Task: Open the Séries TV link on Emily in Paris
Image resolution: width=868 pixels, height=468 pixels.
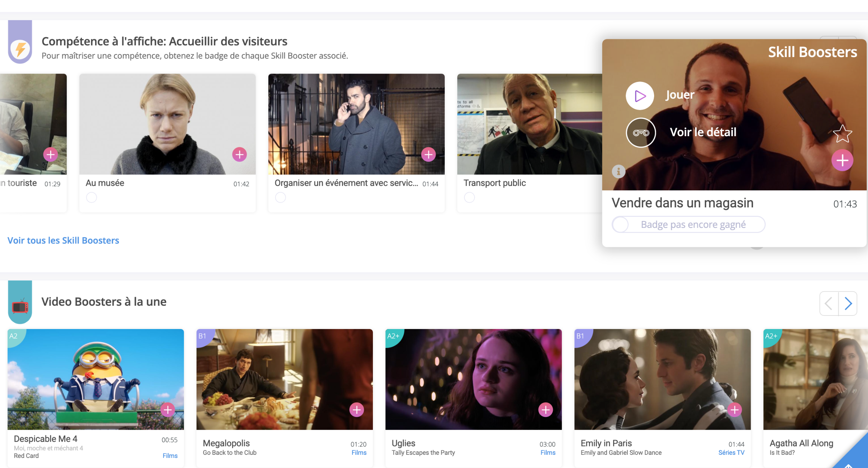Action: coord(731,452)
